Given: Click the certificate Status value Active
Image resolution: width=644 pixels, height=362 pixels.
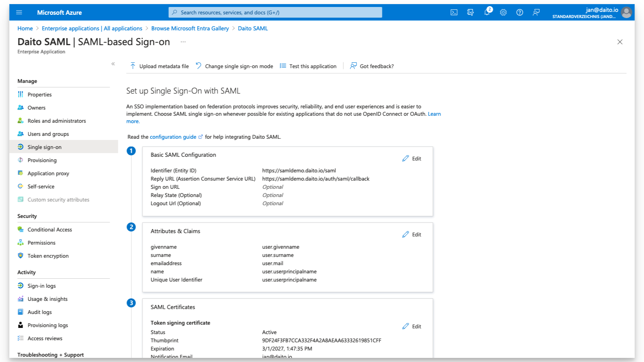Looking at the screenshot, I should click(269, 332).
